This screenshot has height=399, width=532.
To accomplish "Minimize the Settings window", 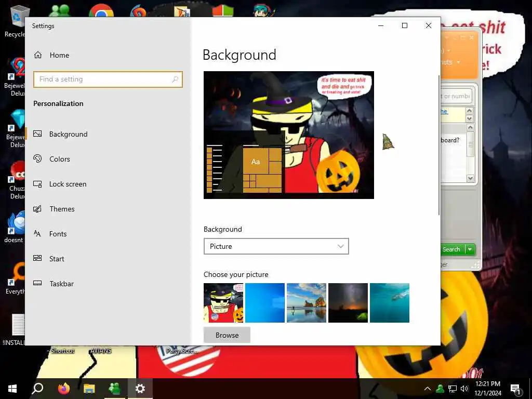I will coord(381,26).
